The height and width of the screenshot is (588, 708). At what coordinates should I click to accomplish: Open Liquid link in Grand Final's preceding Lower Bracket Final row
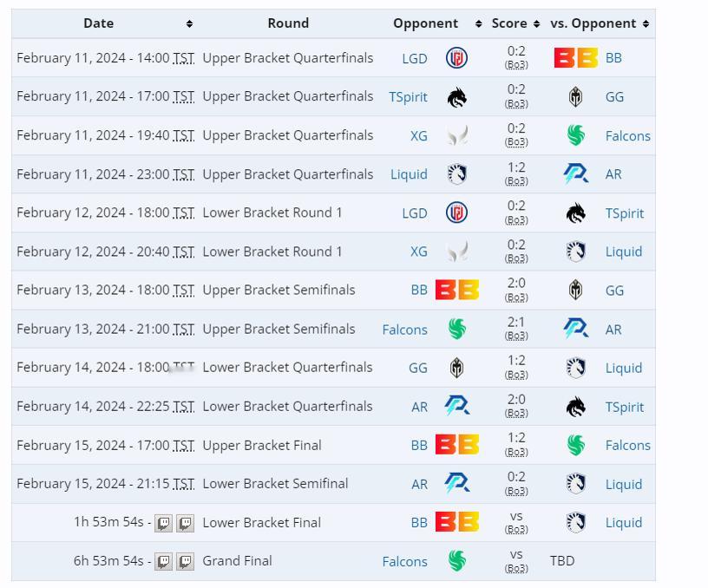point(624,523)
